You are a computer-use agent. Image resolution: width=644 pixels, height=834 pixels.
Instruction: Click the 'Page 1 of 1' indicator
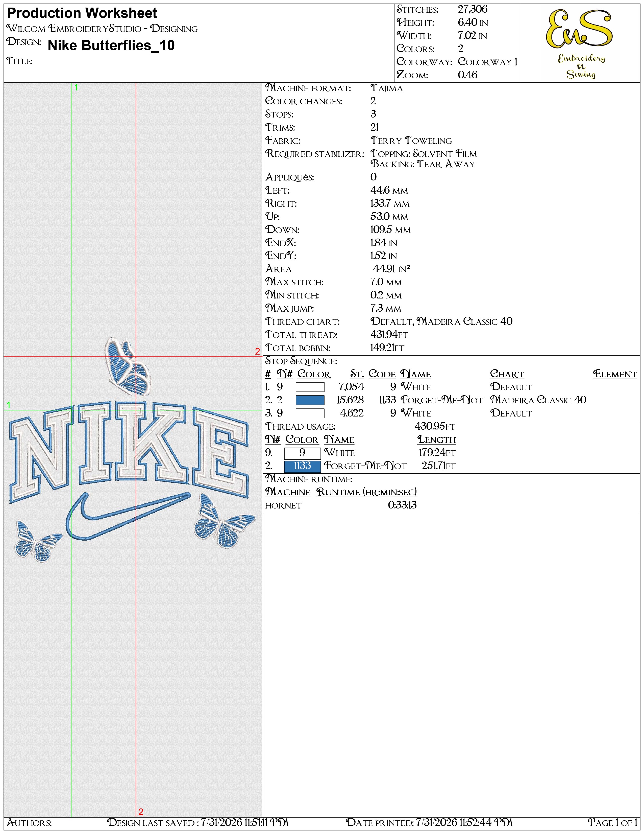613,822
